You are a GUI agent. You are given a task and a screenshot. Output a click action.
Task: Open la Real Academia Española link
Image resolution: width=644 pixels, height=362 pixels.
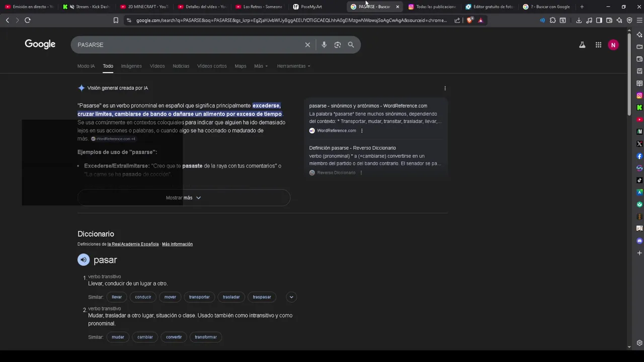pos(133,244)
